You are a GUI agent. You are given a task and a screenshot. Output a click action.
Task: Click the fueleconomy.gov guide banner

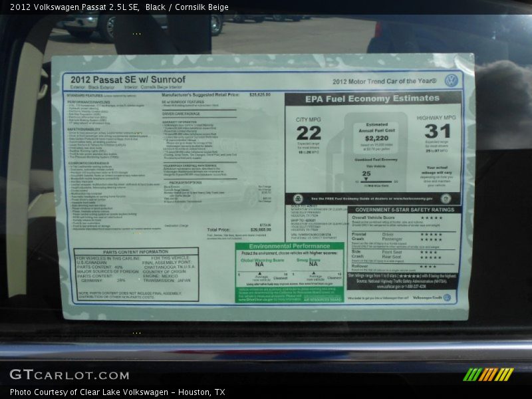pos(372,199)
